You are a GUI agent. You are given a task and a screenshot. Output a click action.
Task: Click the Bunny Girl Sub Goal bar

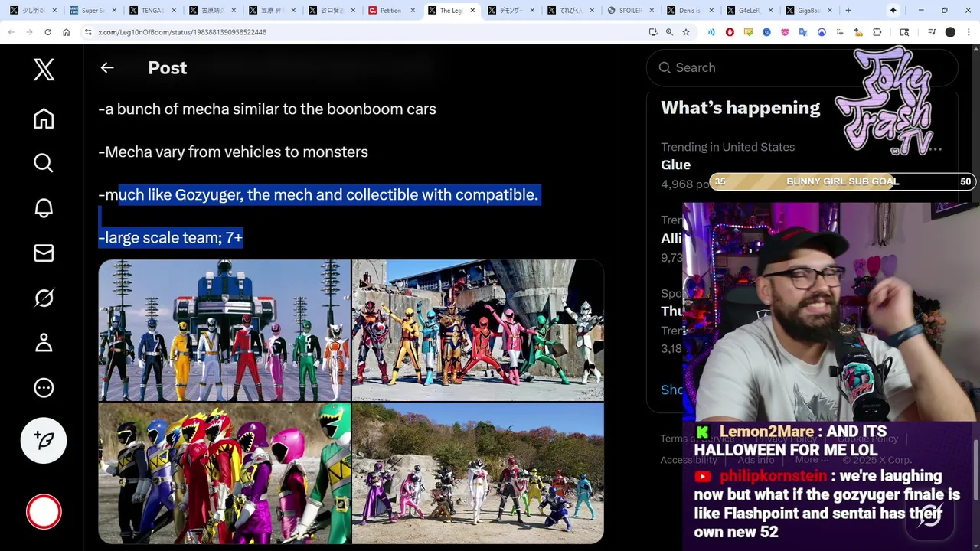[x=842, y=181]
